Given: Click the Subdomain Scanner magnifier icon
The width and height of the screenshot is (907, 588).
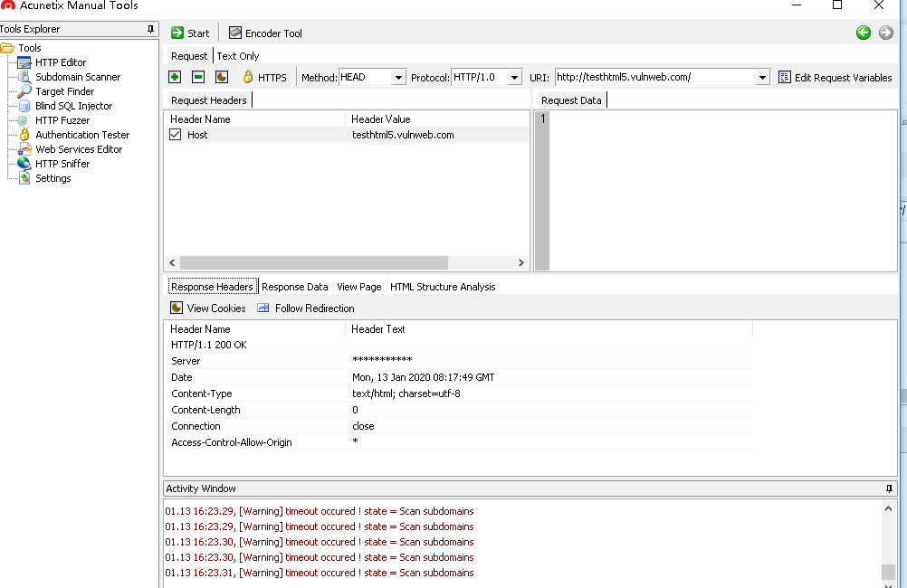Looking at the screenshot, I should (24, 77).
